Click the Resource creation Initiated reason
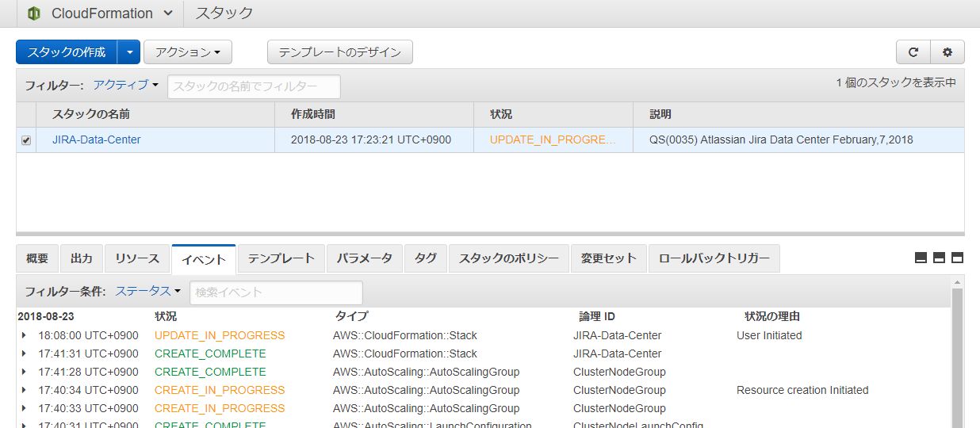Screen dimensions: 980x428 point(802,390)
